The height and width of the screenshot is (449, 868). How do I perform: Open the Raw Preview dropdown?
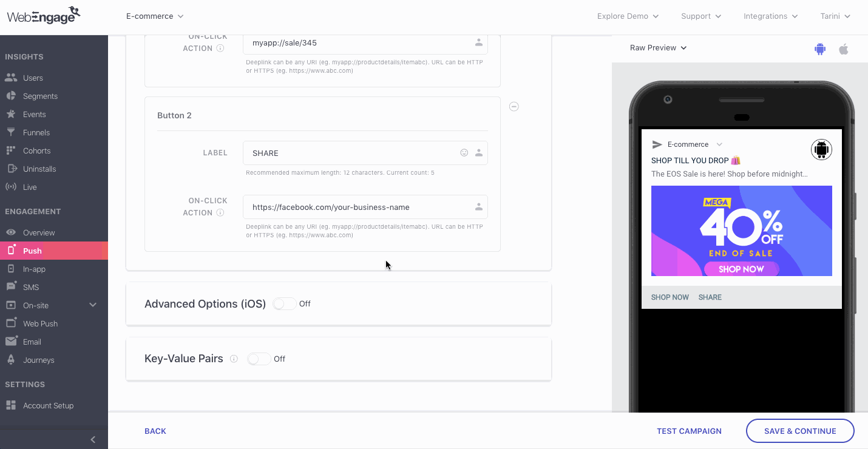click(x=658, y=48)
